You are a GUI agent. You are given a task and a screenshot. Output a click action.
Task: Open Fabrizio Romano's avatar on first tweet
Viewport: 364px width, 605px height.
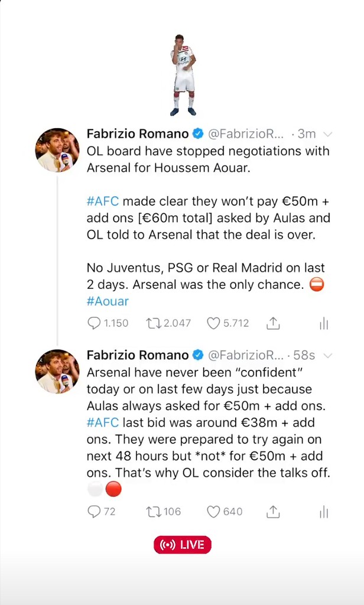(57, 150)
